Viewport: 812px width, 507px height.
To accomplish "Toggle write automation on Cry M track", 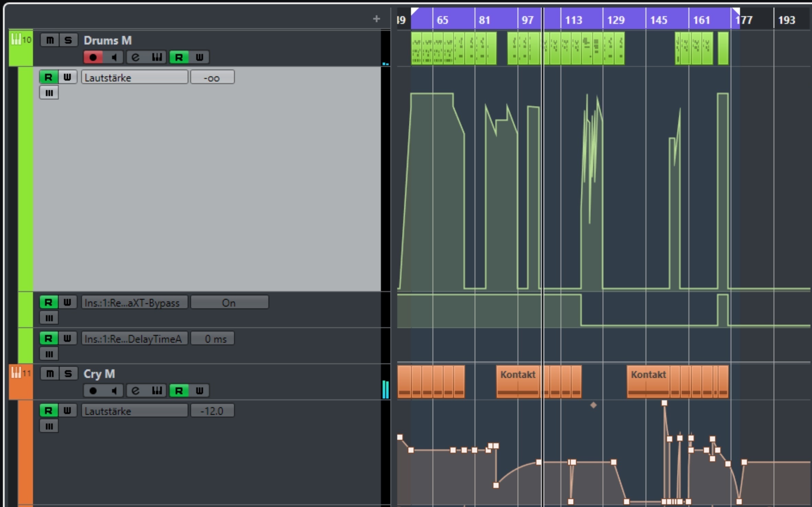I will (x=199, y=390).
